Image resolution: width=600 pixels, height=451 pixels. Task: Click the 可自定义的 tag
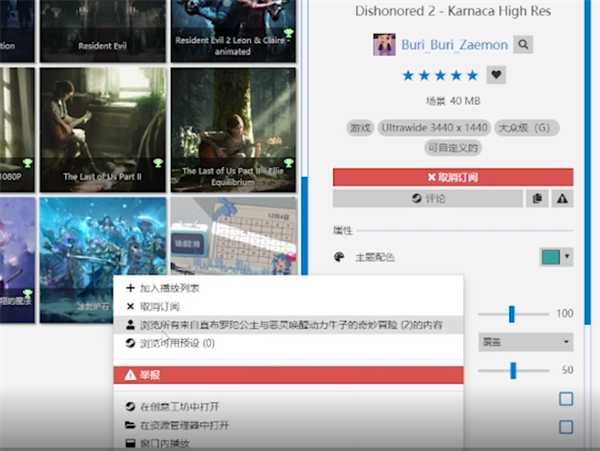(x=453, y=148)
